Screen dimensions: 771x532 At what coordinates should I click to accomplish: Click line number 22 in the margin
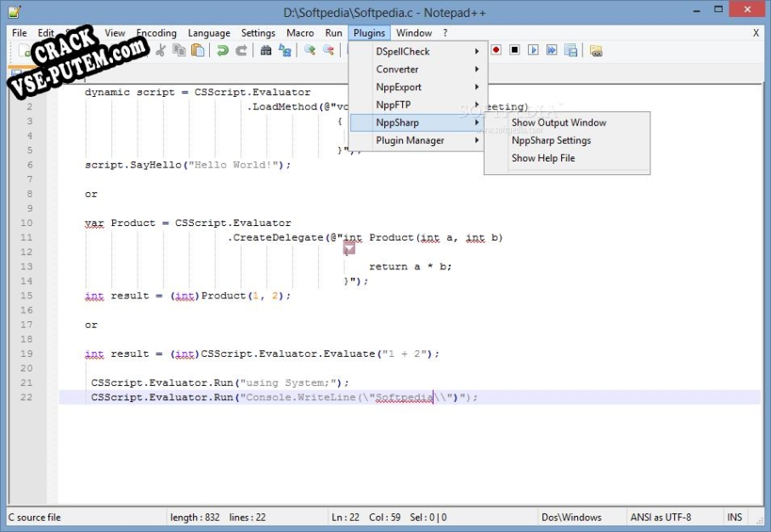coord(26,397)
